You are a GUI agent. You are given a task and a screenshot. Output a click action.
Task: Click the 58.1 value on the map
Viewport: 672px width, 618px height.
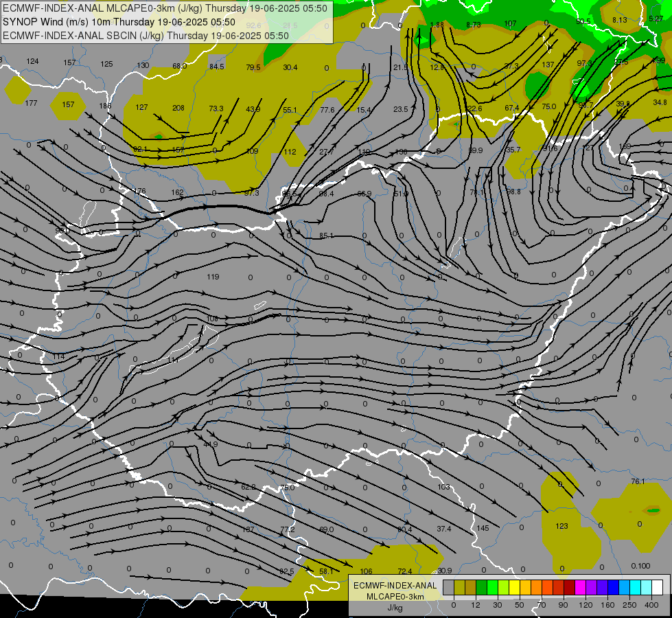pos(326,571)
